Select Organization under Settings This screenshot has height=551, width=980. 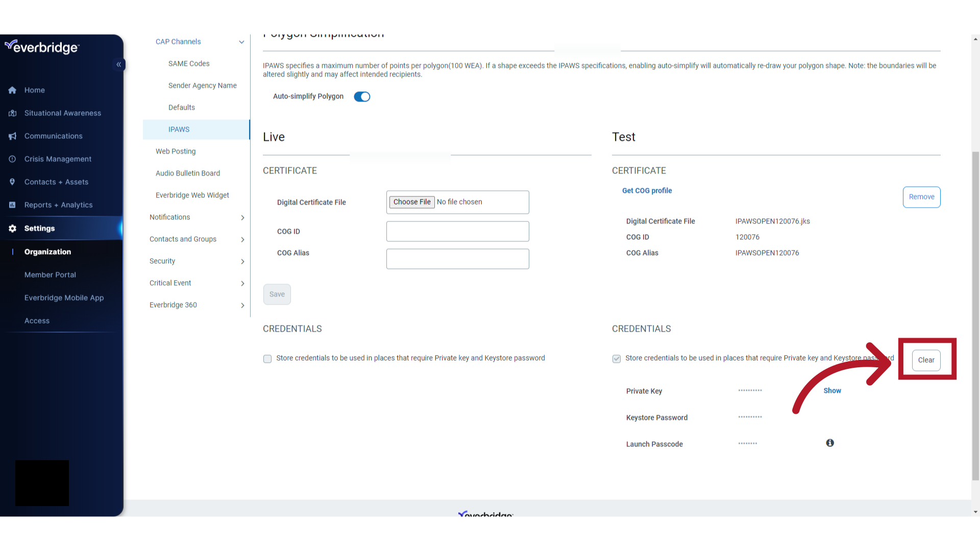pos(48,252)
